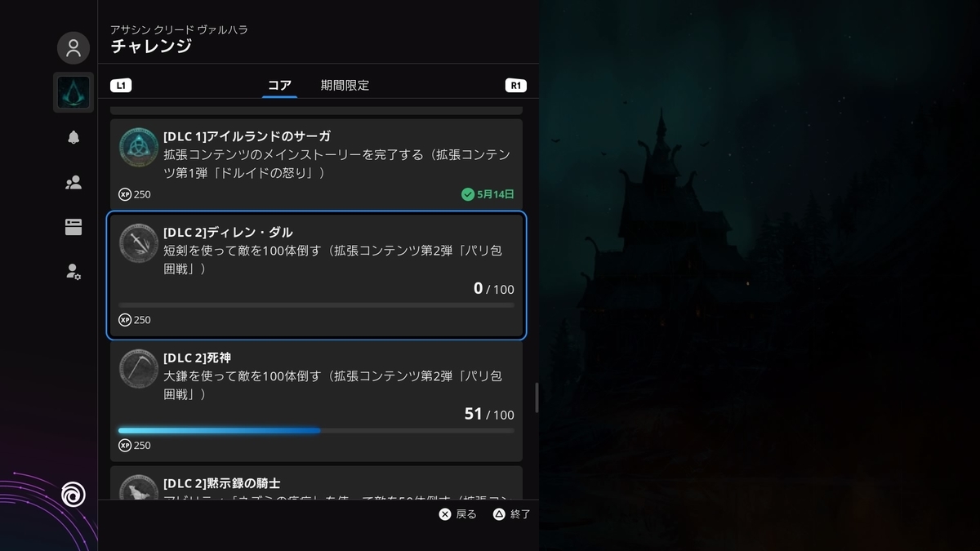Click the triangle button icon for 終了

(499, 514)
